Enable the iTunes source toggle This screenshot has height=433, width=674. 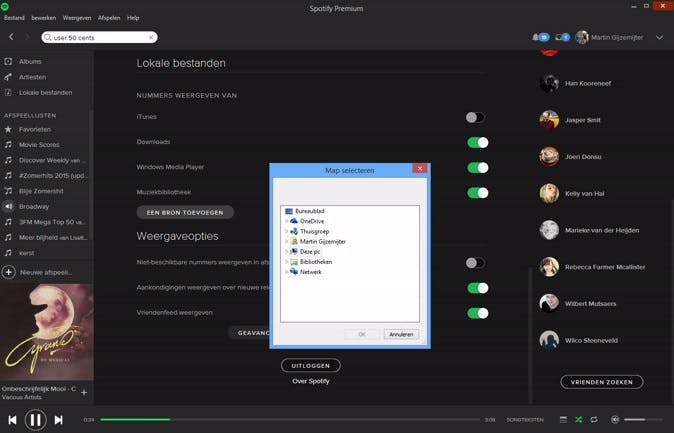click(475, 117)
